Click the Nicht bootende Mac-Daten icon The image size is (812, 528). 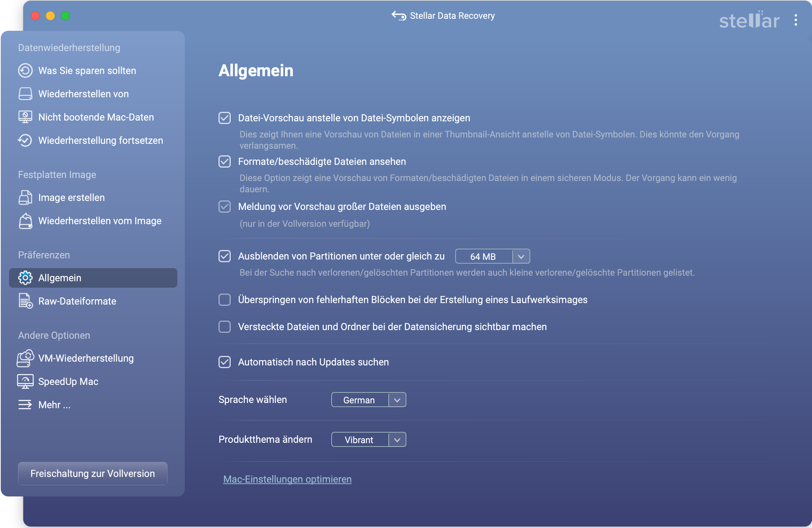point(26,117)
